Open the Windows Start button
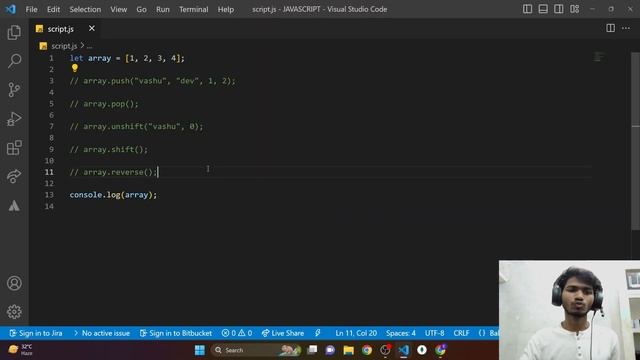 pyautogui.click(x=200, y=350)
